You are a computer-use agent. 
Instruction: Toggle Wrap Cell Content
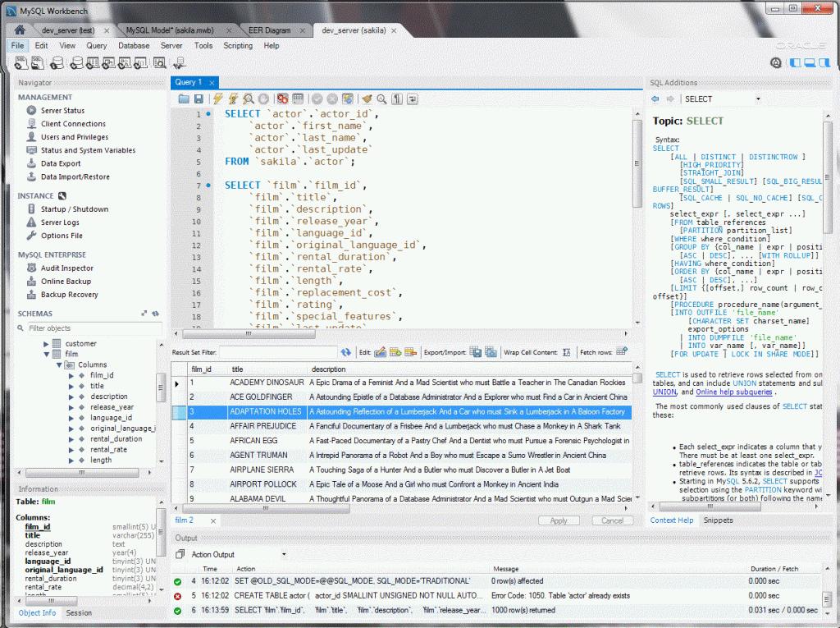[x=566, y=352]
